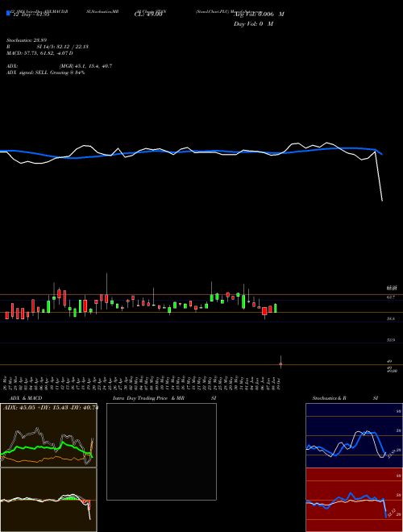Viewport: 403px width, 532px height.
Task: Click the 'Day Vol: 0 M' label
Action: coord(253,24)
